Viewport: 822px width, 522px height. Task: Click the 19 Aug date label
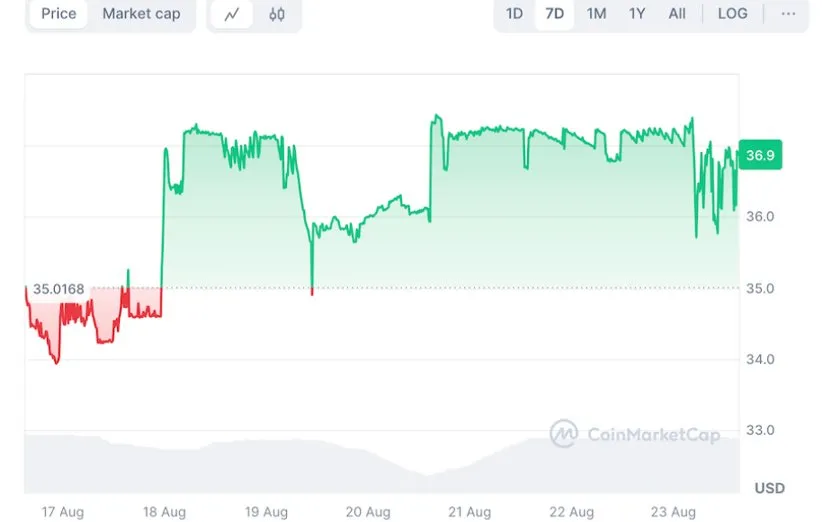coord(266,511)
